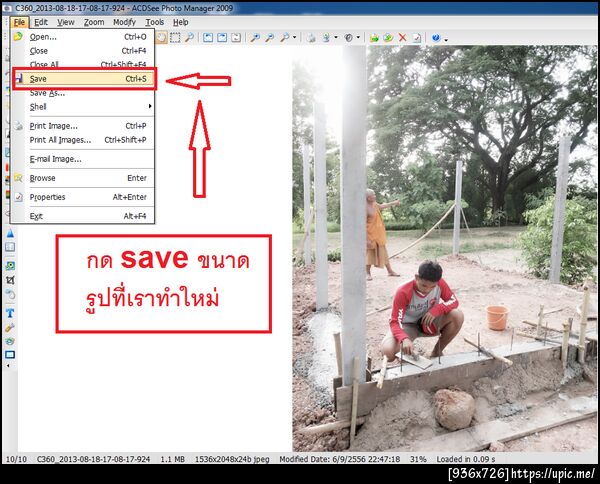Choose Open... from the File menu
The width and height of the screenshot is (600, 484).
point(83,37)
